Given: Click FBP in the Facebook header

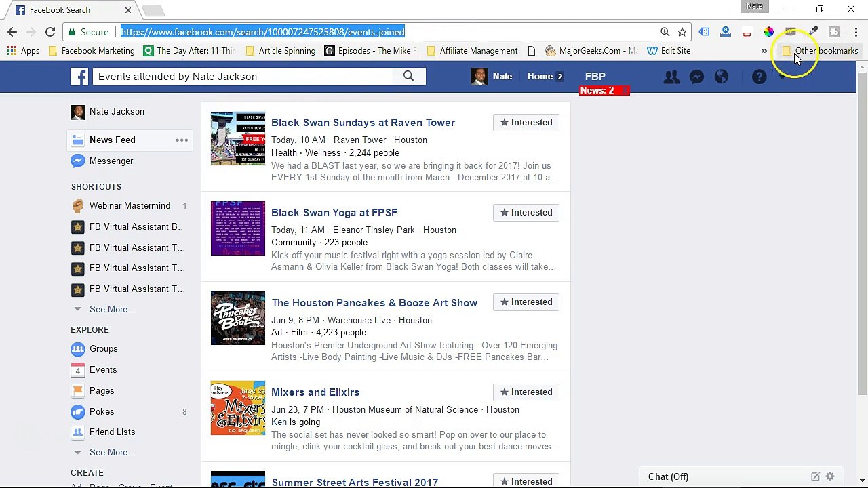Looking at the screenshot, I should click(x=595, y=77).
